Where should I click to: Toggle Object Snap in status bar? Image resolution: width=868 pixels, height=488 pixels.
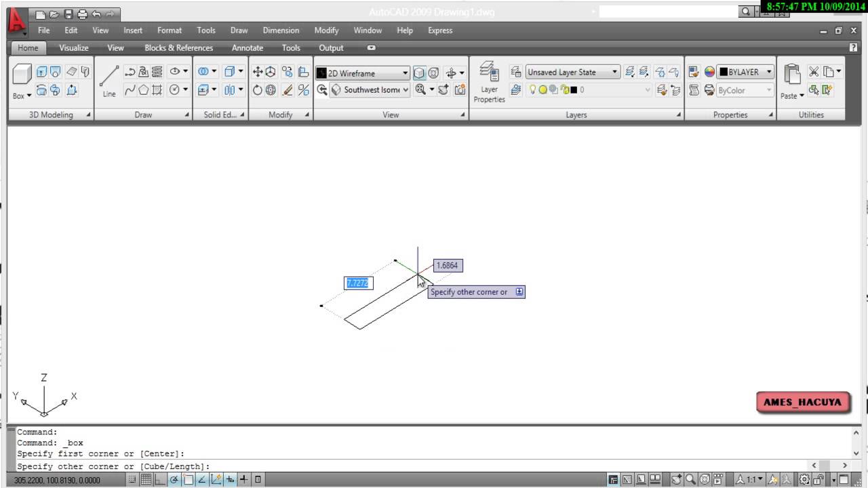(189, 480)
